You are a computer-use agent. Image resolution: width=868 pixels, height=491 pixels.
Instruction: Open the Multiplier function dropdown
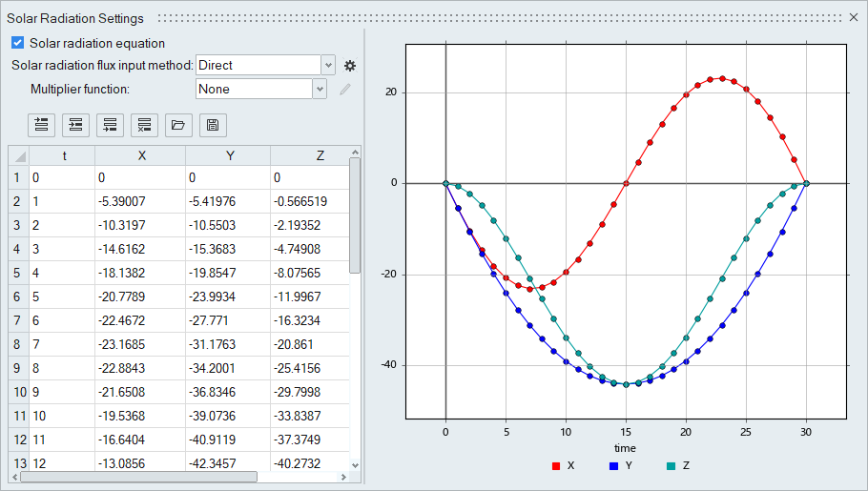pos(320,90)
